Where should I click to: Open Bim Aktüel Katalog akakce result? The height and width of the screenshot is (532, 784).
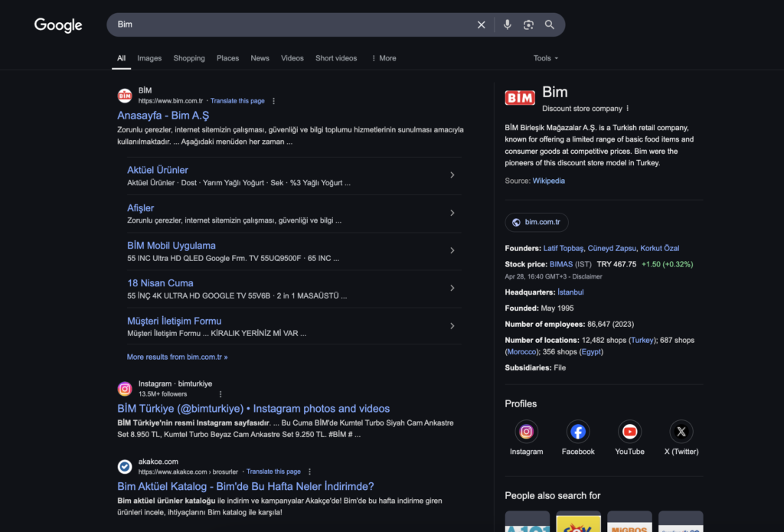click(x=246, y=487)
